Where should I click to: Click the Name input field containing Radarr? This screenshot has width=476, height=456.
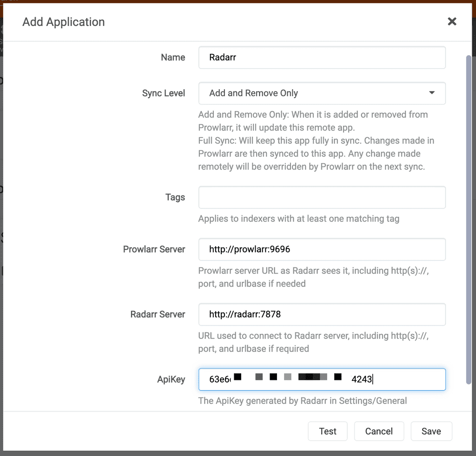tap(322, 58)
